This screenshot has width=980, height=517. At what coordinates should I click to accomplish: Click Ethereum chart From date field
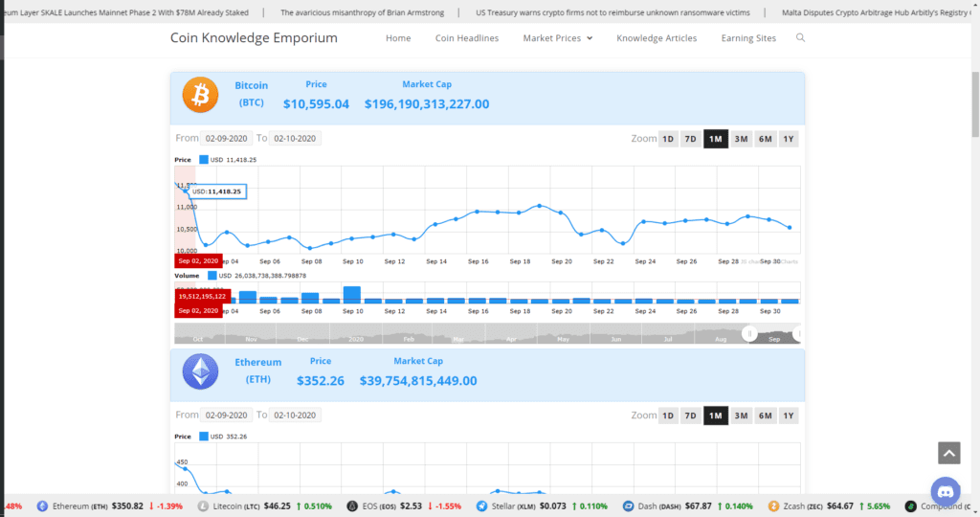click(x=226, y=416)
